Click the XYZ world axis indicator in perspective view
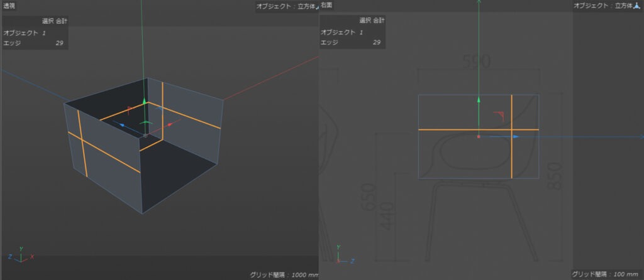The height and width of the screenshot is (280, 644). click(x=21, y=256)
